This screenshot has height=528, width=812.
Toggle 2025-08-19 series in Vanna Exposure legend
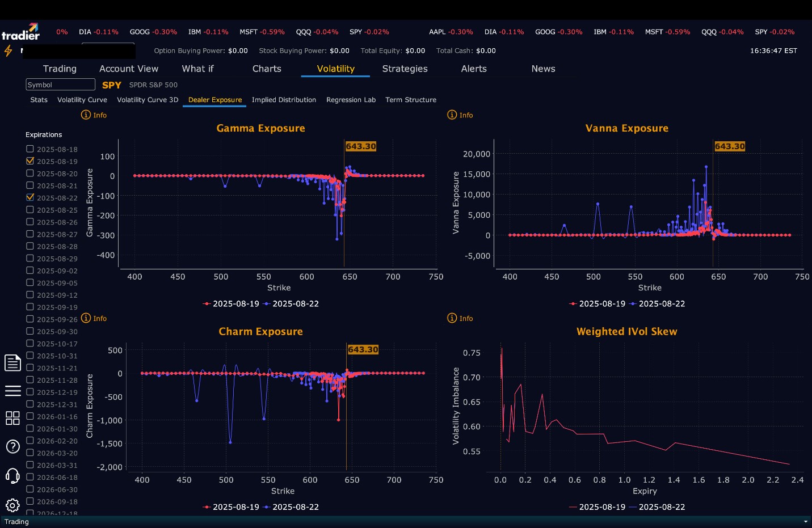(x=598, y=304)
